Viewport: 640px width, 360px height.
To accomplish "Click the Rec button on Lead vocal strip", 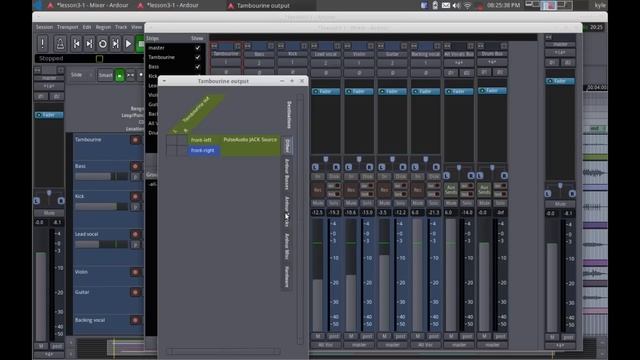I will (x=317, y=190).
